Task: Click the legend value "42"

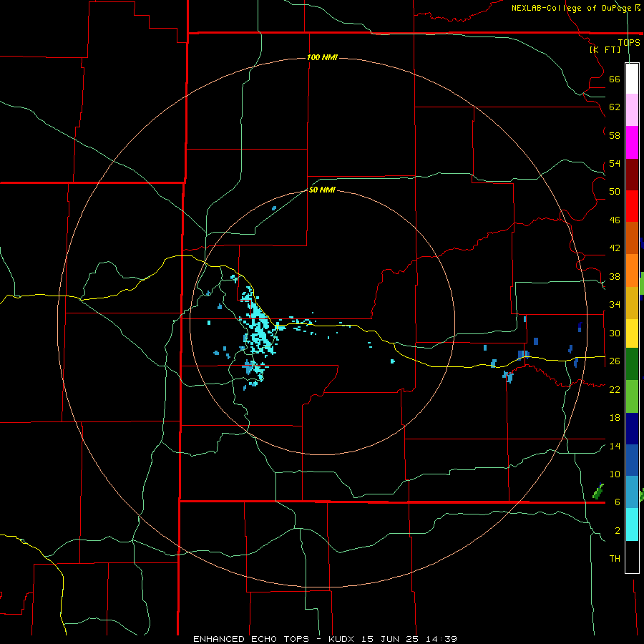Action: pos(615,248)
